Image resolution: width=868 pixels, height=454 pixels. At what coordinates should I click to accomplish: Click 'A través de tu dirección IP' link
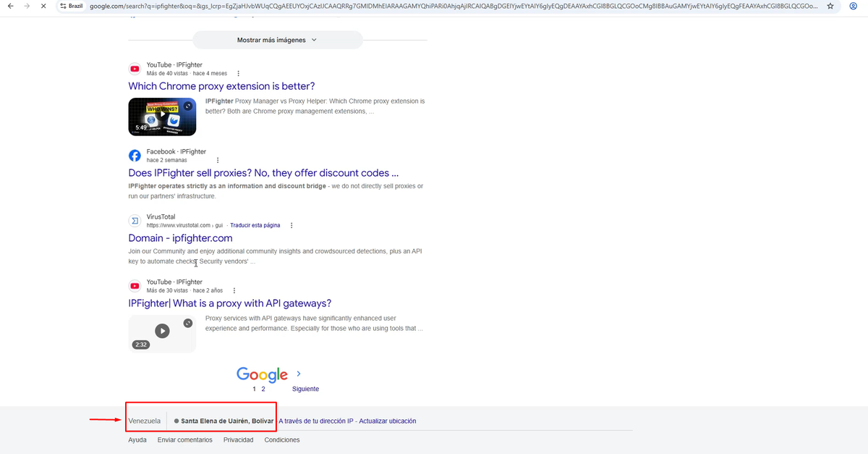(316, 421)
